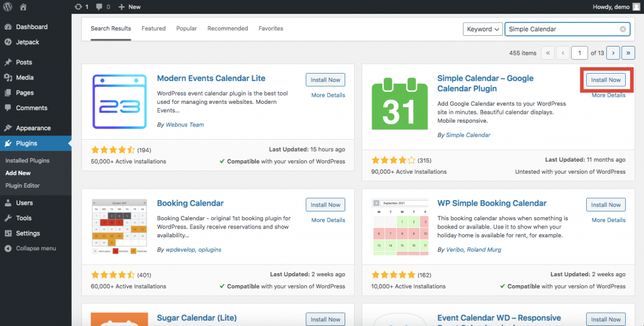The width and height of the screenshot is (644, 326).
Task: Switch to Featured tab
Action: click(x=153, y=28)
